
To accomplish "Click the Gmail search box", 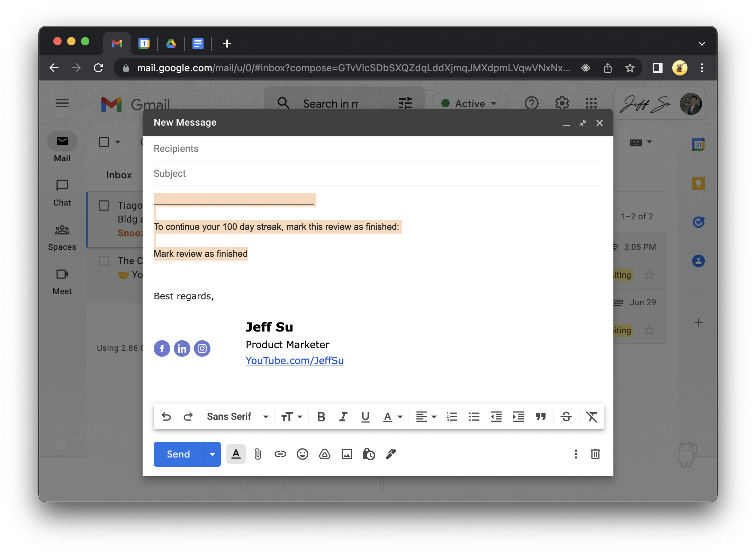I will 330,103.
